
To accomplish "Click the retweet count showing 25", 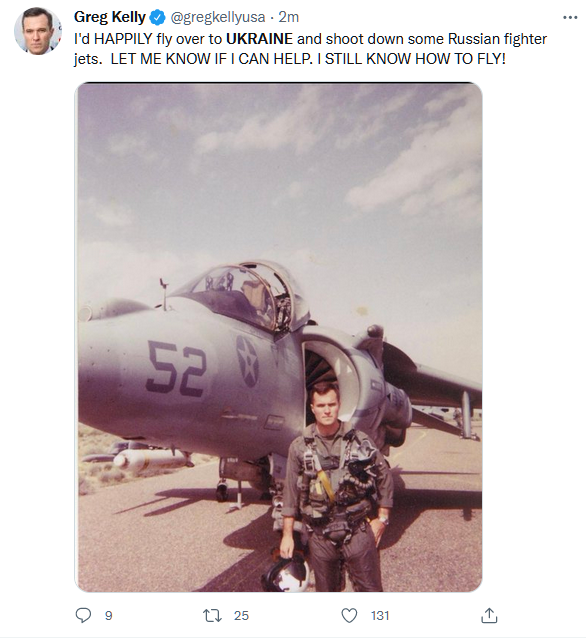I will [241, 615].
